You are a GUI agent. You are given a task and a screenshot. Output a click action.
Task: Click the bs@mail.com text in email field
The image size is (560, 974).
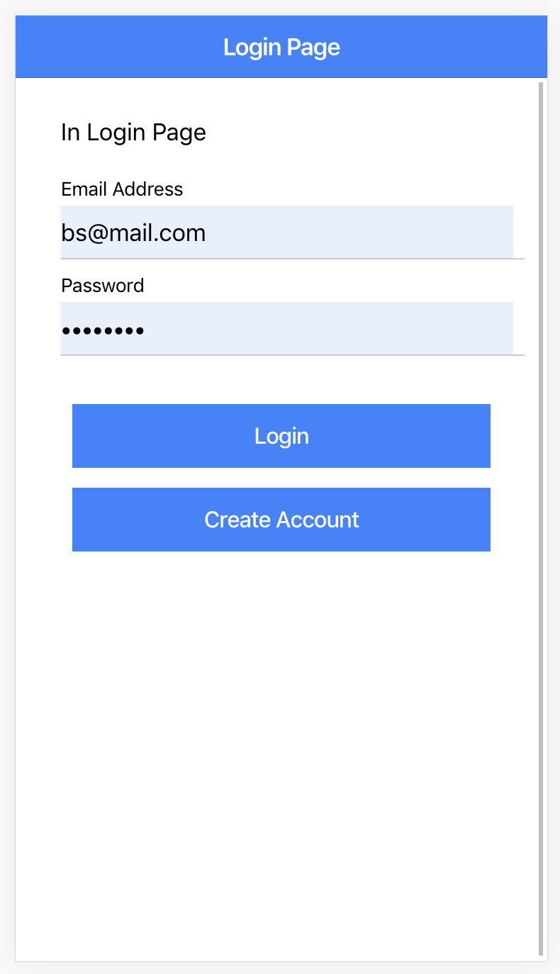click(x=133, y=233)
